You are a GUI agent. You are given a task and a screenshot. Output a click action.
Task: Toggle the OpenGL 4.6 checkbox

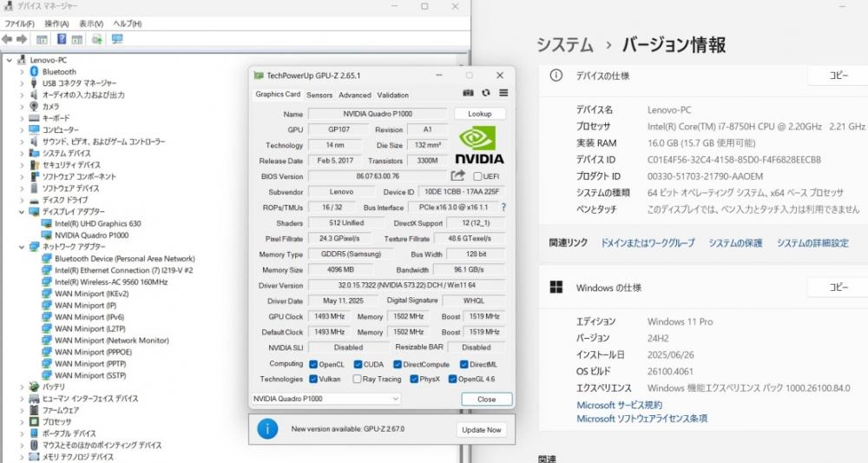453,379
